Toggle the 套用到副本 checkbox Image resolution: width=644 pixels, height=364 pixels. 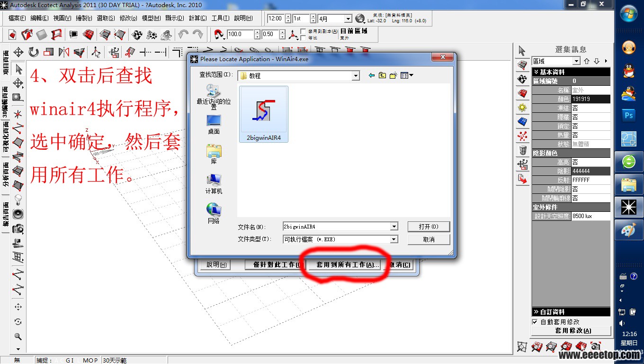click(303, 31)
